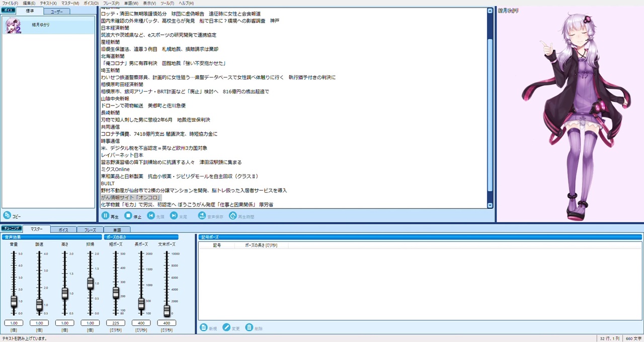The image size is (644, 342).
Task: Check 再生時間 playback duration icon
Action: [233, 216]
